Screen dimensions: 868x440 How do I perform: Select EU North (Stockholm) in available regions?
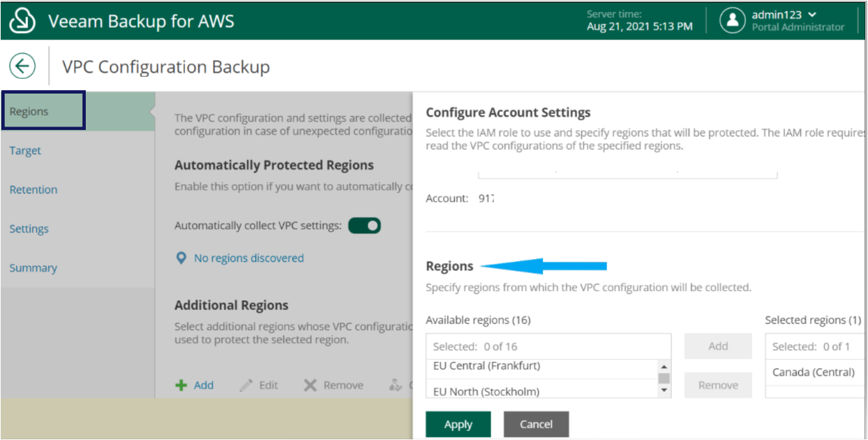tap(543, 390)
